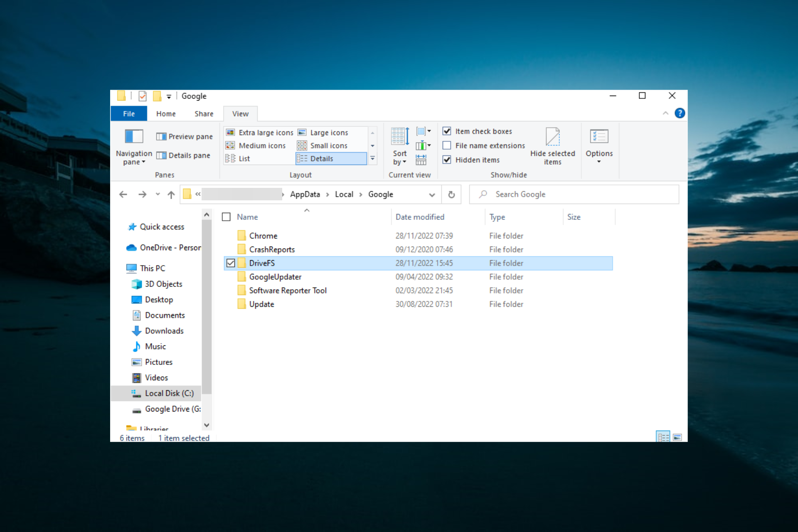The image size is (798, 532).
Task: Select the CrashReports folder
Action: pyautogui.click(x=418, y=249)
